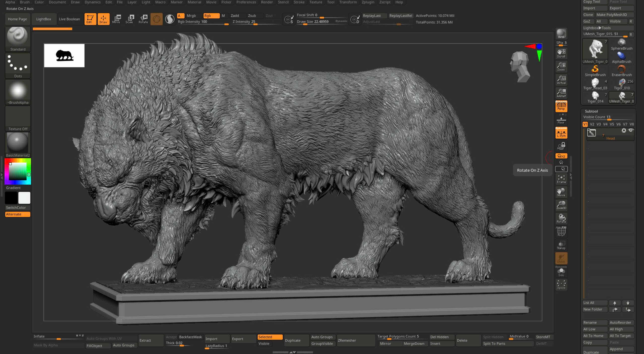Image resolution: width=644 pixels, height=354 pixels.
Task: Open the Zplugin menu
Action: (368, 2)
